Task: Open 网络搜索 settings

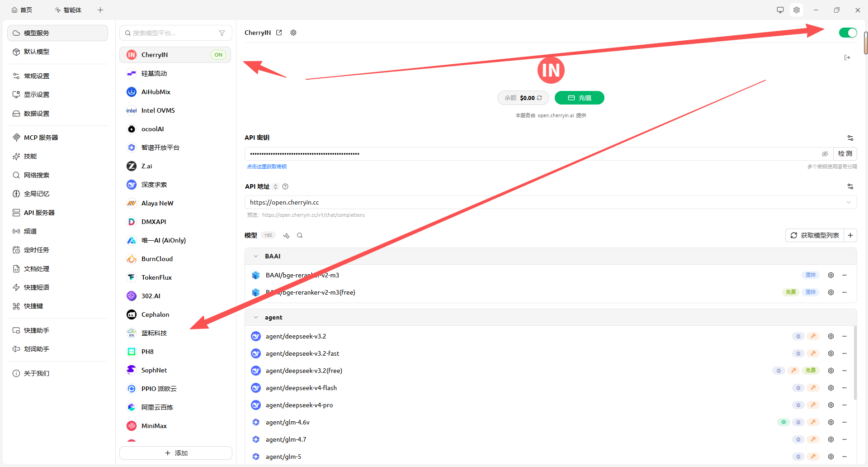Action: [57, 175]
